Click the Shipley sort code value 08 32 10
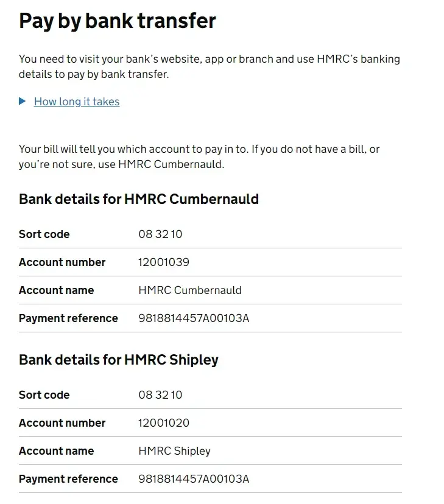Viewport: 444px width, 504px height. (x=160, y=395)
